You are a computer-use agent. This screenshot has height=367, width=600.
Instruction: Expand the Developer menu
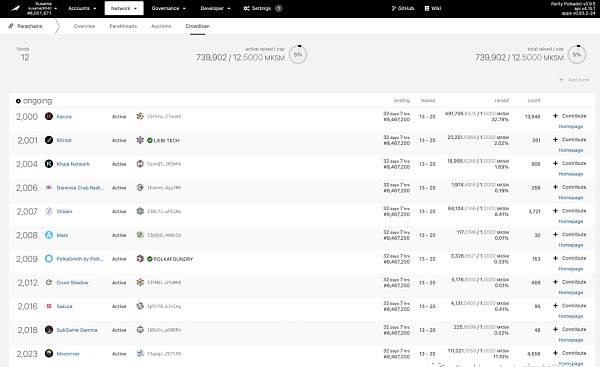pyautogui.click(x=215, y=8)
